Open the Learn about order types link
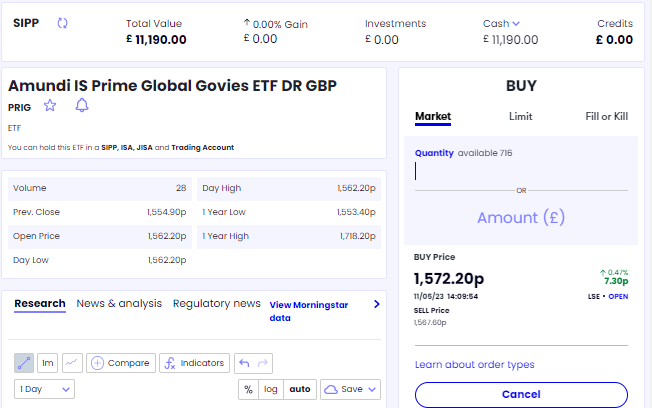The height and width of the screenshot is (408, 652). tap(474, 365)
